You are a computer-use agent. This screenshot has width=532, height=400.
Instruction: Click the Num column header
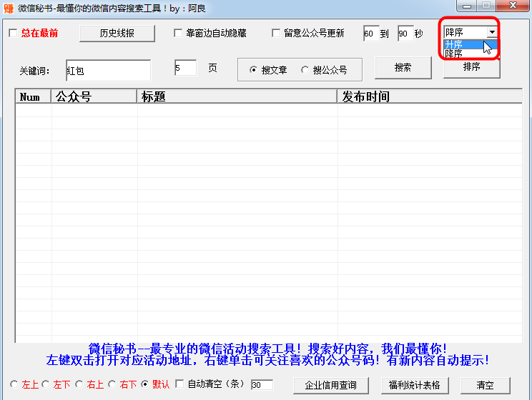tap(33, 96)
